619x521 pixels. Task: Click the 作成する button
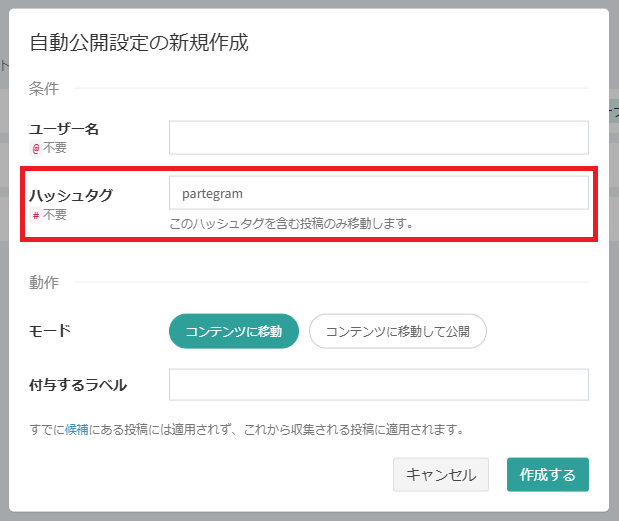pos(547,475)
